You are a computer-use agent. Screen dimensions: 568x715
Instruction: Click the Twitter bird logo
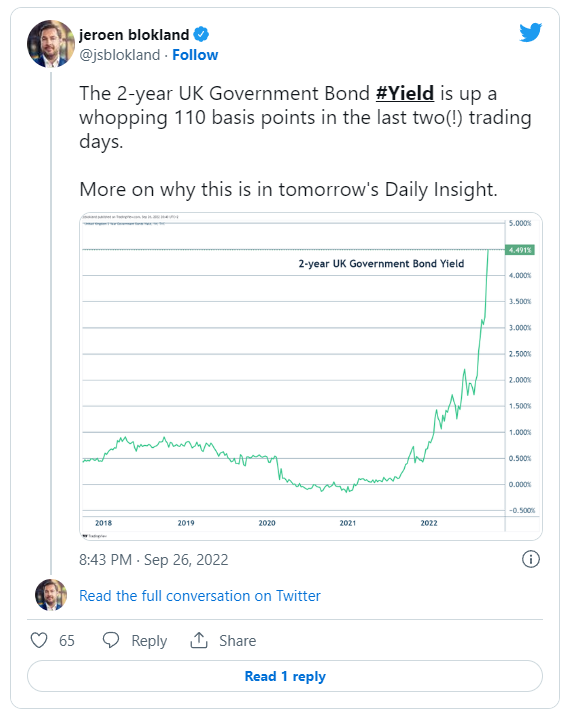point(531,32)
